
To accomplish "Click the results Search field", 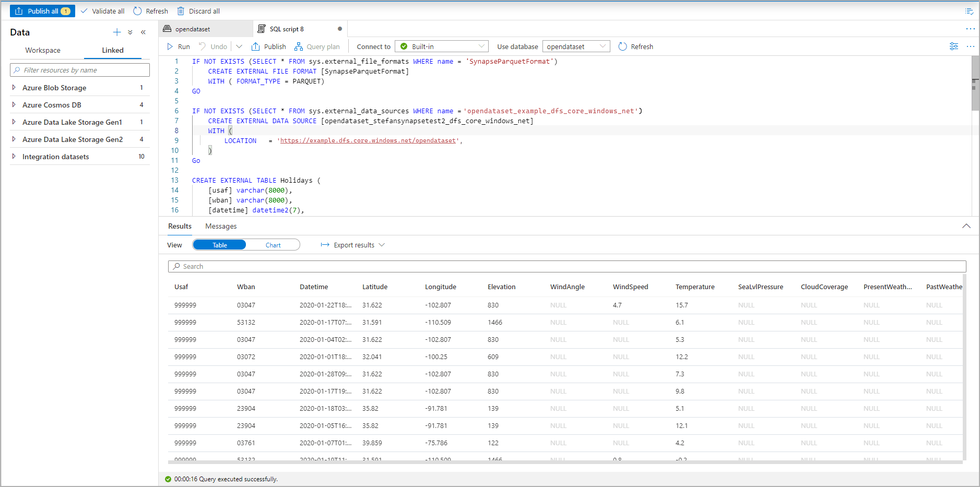I will point(365,266).
